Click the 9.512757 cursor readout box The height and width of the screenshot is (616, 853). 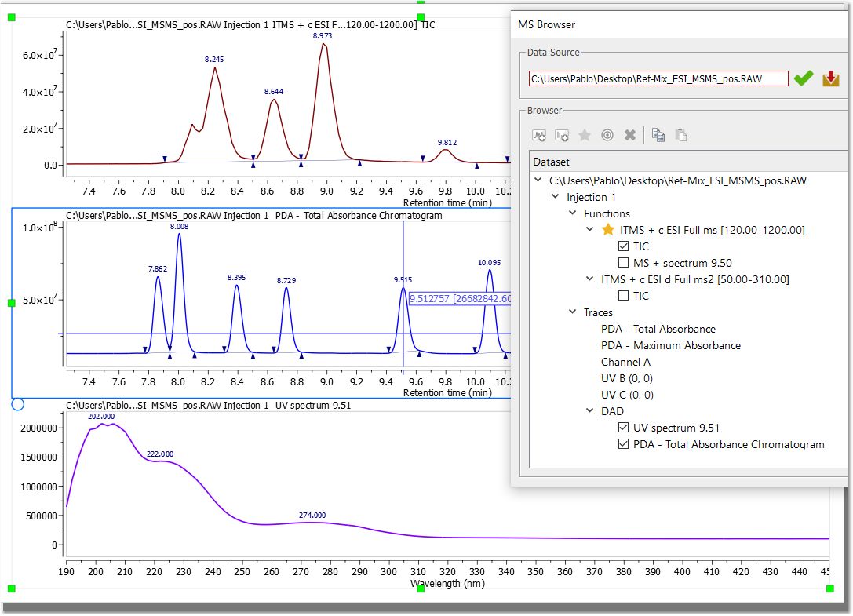[x=460, y=298]
